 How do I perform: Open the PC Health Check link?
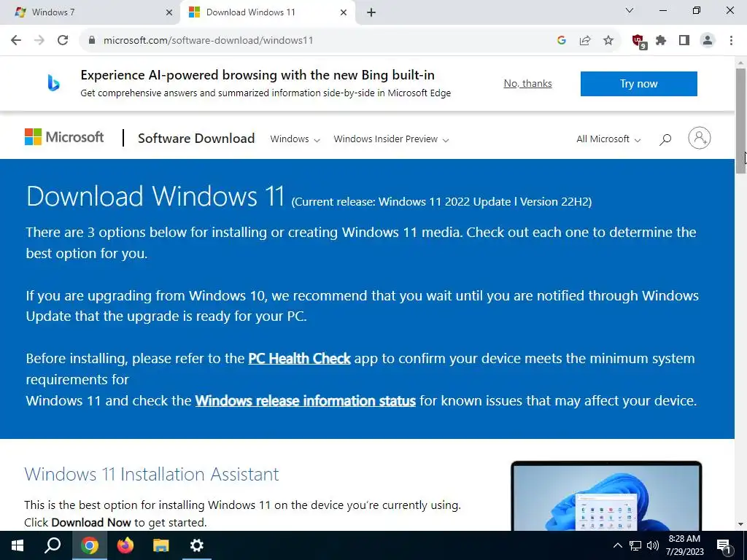300,358
